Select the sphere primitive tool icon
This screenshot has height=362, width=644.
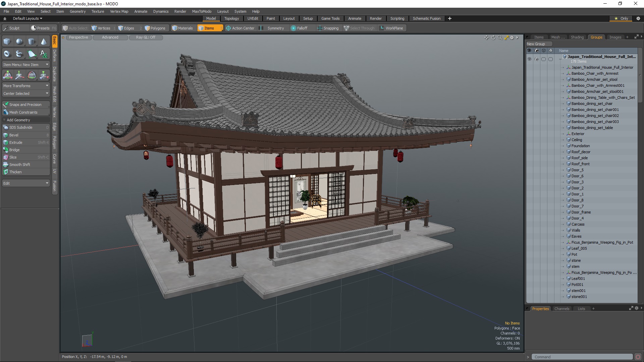click(x=19, y=42)
